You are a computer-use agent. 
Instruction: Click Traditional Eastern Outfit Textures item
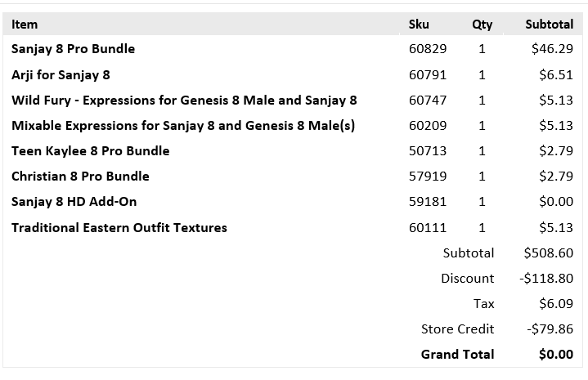pos(119,227)
